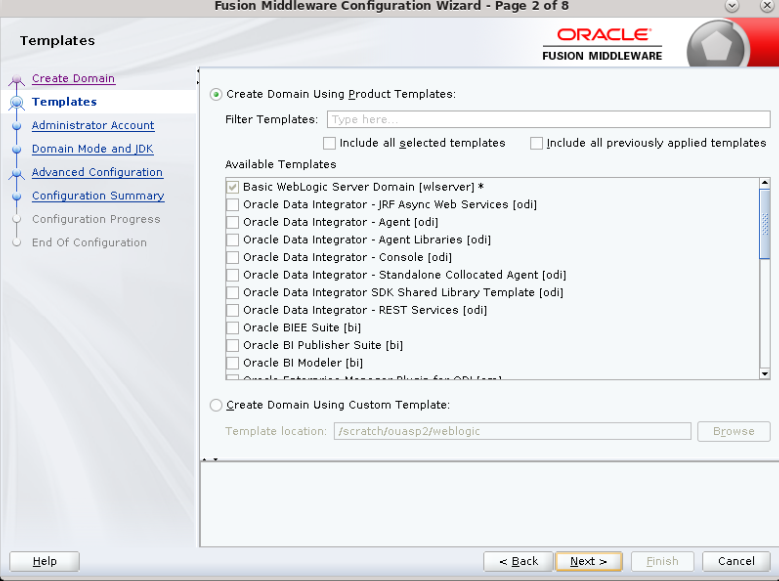Click the Domain Mode and JDK bullet icon
This screenshot has height=581, width=779.
click(x=16, y=149)
